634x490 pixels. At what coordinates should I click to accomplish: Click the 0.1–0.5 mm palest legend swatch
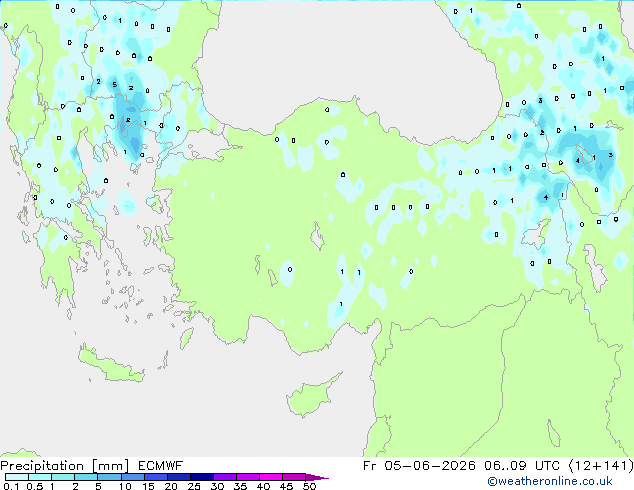click(x=17, y=477)
